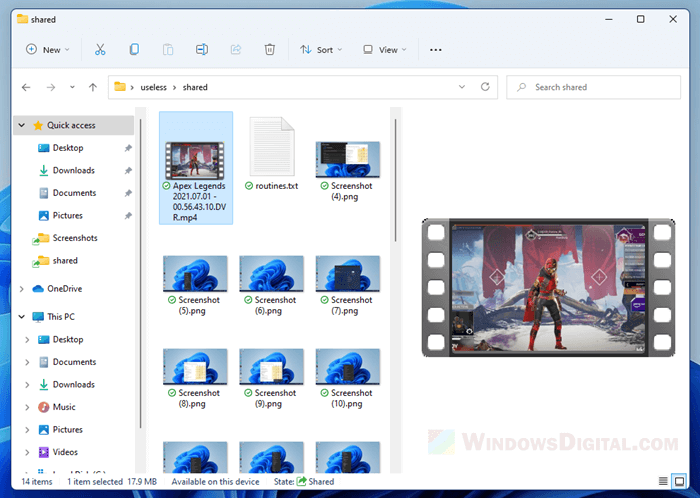Expand Downloads under This PC

pyautogui.click(x=27, y=384)
